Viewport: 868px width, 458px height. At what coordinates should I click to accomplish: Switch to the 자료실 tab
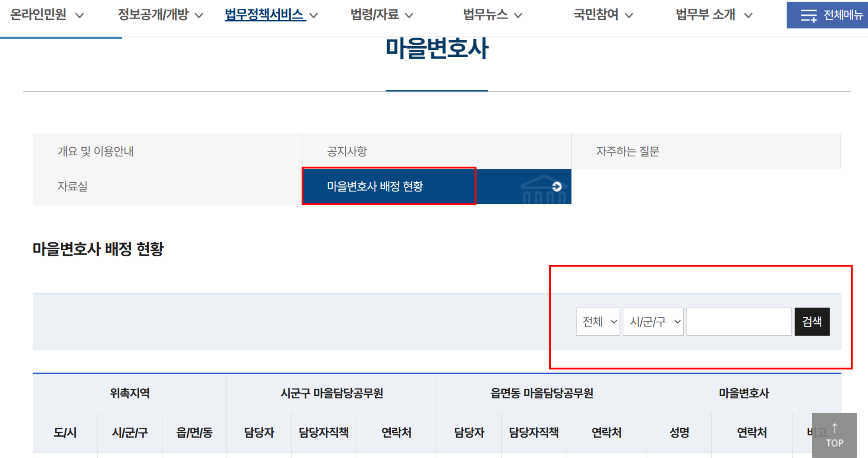(73, 187)
